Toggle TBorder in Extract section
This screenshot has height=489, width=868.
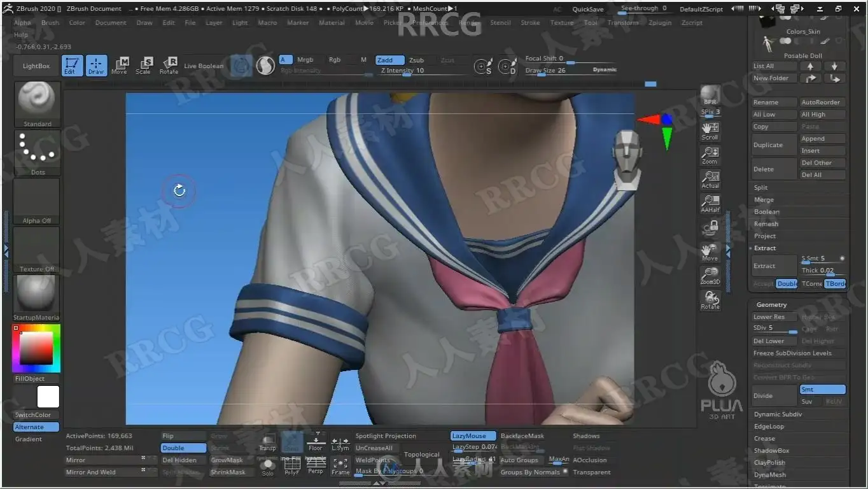(x=835, y=284)
